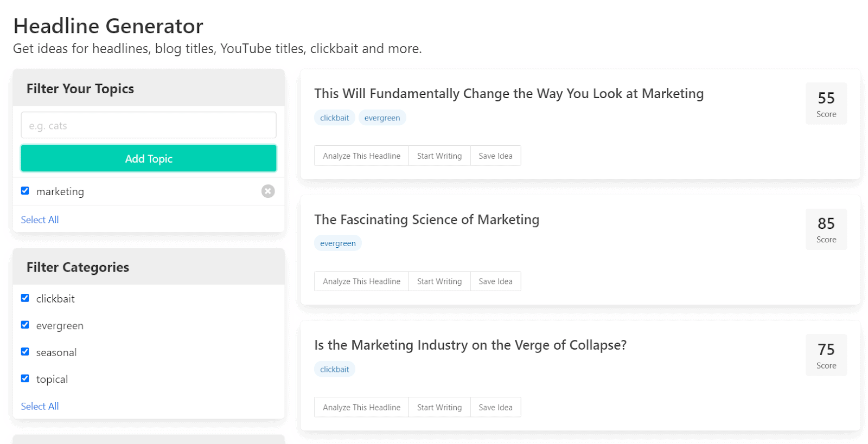The image size is (868, 444).
Task: Save the 'Verge of Collapse' headline idea
Action: 495,407
